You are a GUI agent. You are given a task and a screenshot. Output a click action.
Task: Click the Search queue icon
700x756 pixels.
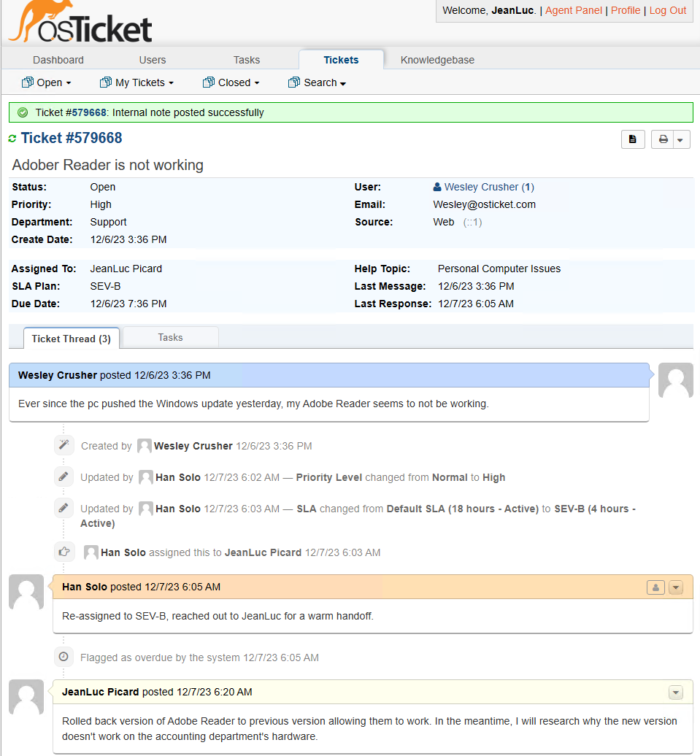[294, 82]
